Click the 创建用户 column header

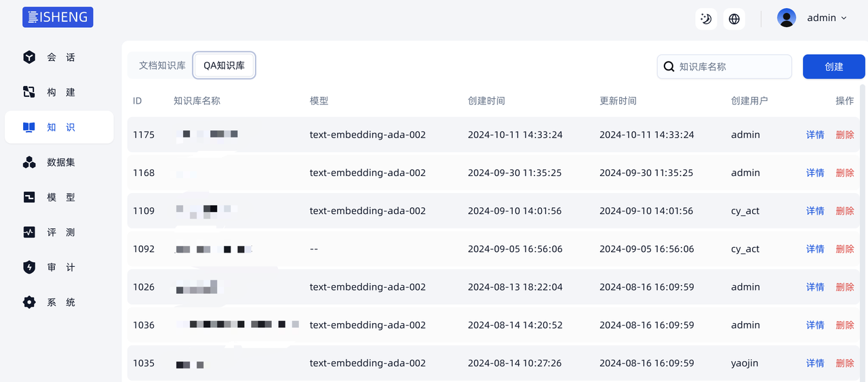click(749, 101)
